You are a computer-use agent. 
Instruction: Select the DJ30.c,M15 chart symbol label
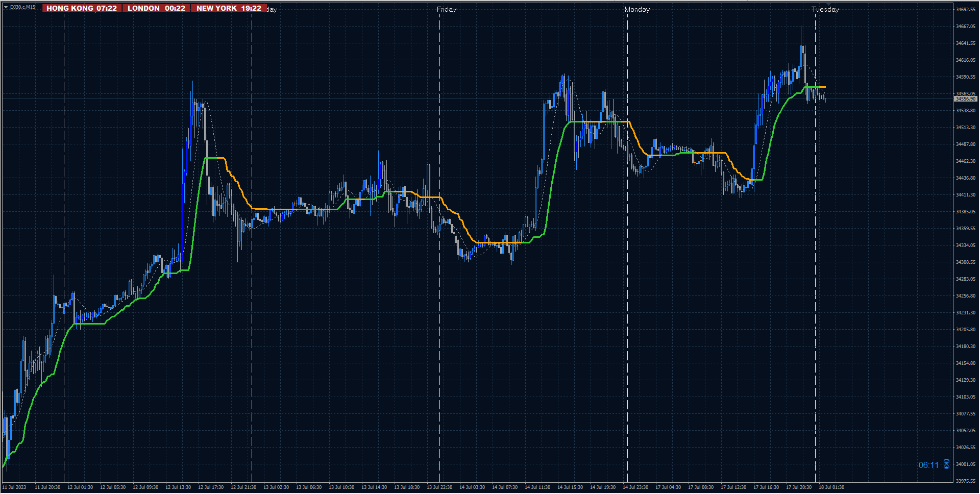click(x=22, y=8)
